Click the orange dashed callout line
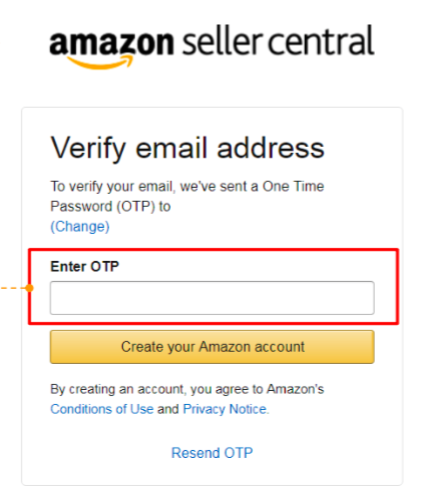Viewport: 421px width, 496px height. (x=13, y=288)
